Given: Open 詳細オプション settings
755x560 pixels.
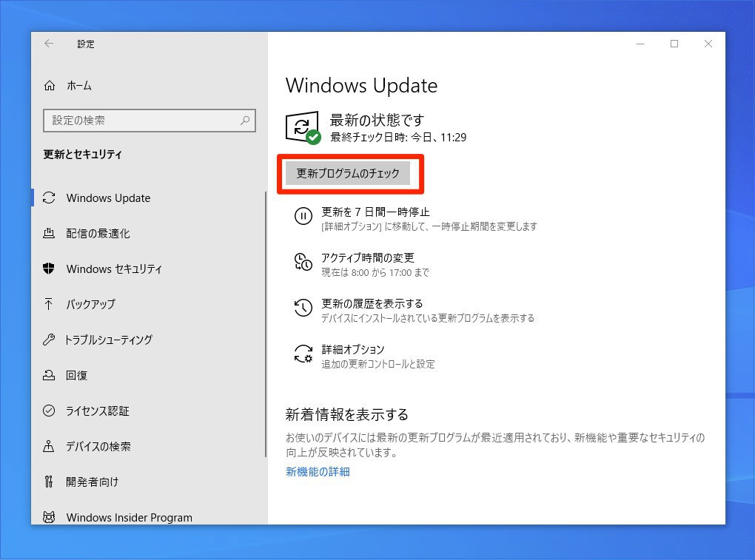Looking at the screenshot, I should pos(353,349).
